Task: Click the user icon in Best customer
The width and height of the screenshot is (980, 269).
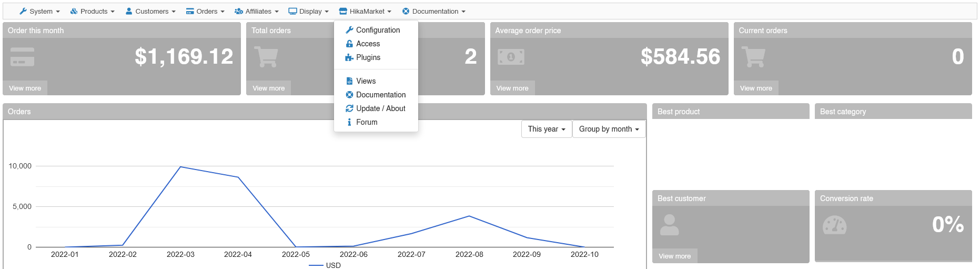Action: coord(669,225)
